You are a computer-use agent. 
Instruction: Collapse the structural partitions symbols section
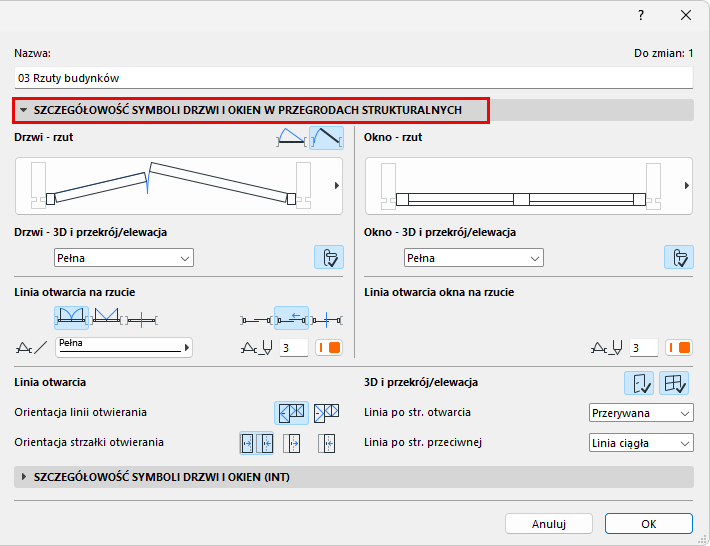(x=24, y=110)
